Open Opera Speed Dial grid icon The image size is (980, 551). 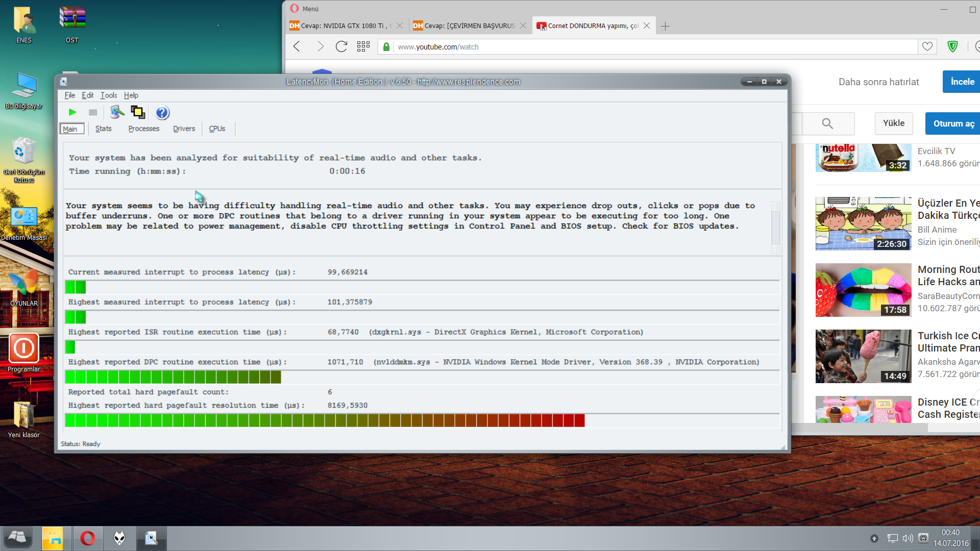(363, 47)
